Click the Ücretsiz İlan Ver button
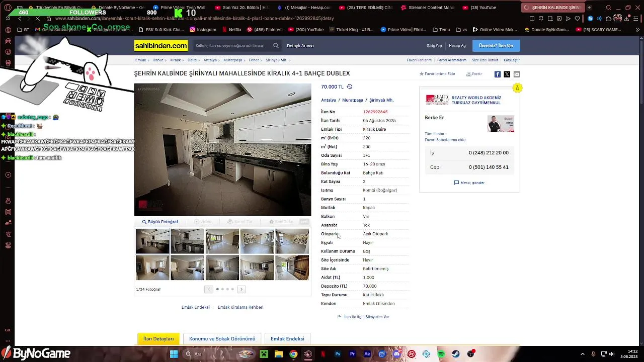644x362 pixels. click(x=496, y=46)
